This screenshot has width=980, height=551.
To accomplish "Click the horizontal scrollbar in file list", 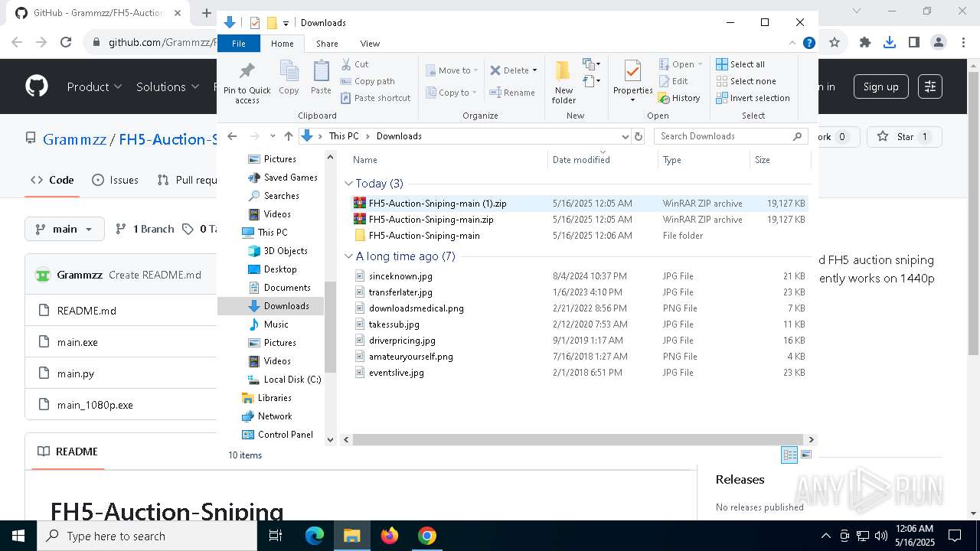I will coord(577,439).
